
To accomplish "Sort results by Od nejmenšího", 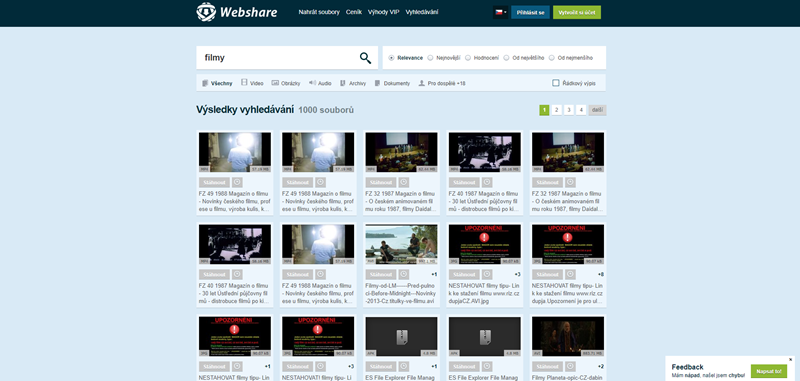I will pos(571,58).
